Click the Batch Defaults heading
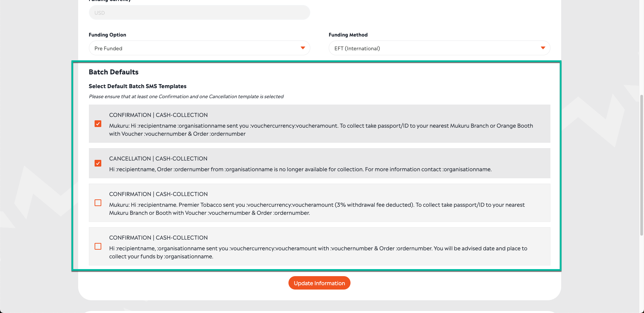The image size is (644, 313). coord(113,72)
